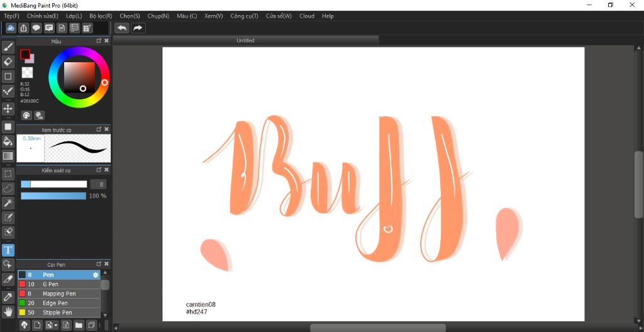Select the G Pen brush

(x=58, y=284)
